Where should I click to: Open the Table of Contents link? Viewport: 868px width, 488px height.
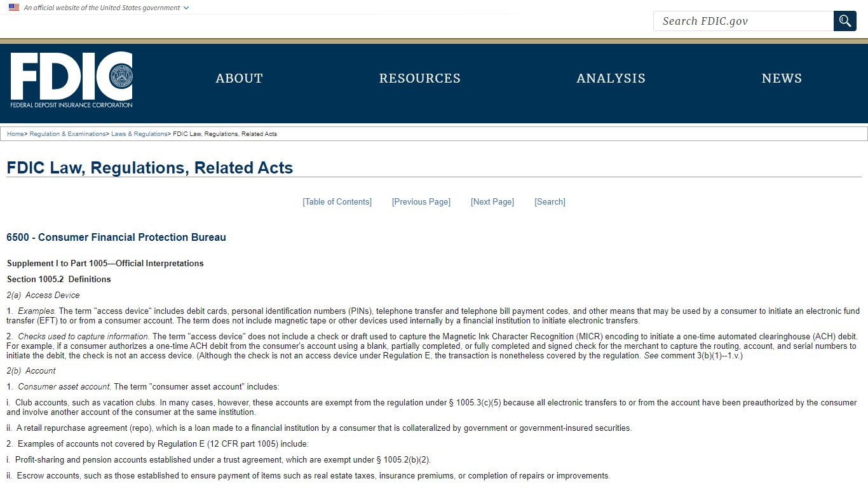point(337,202)
